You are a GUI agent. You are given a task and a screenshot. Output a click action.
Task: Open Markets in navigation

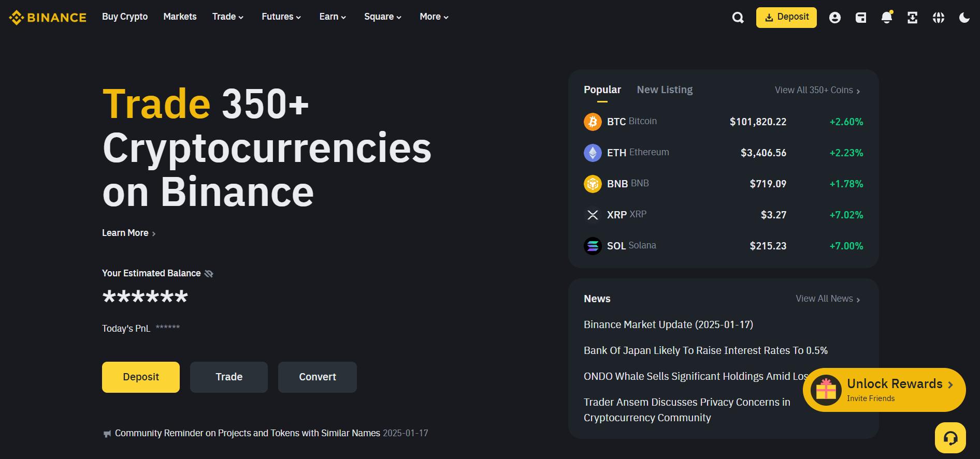click(180, 17)
